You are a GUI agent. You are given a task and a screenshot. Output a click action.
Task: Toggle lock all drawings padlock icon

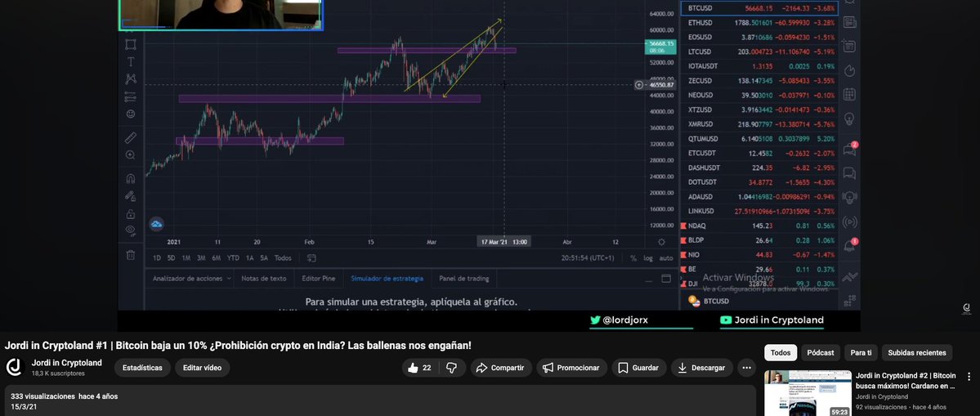[131, 213]
